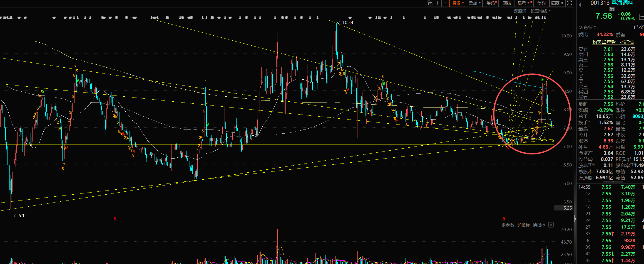The image size is (644, 264).
Task: Expand the 叠加 overlay dropdown
Action: pyautogui.click(x=474, y=3)
